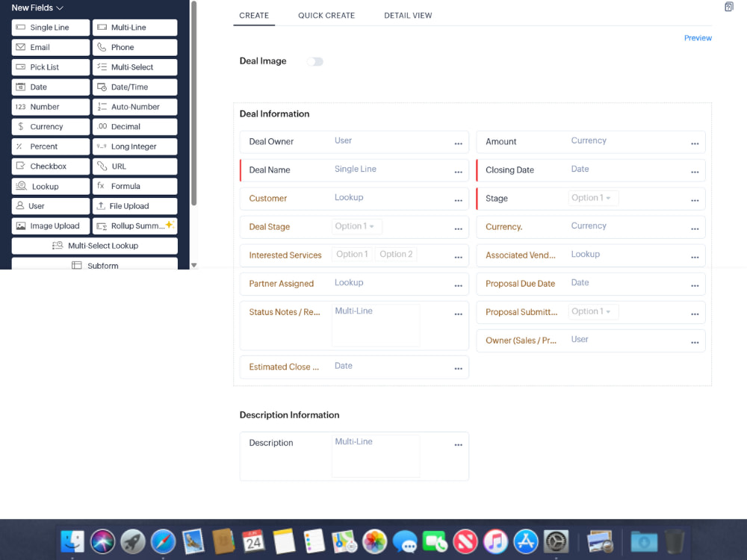Click the Multi-Select Lookup field icon
Viewport: 747px width, 560px height.
[x=58, y=246]
